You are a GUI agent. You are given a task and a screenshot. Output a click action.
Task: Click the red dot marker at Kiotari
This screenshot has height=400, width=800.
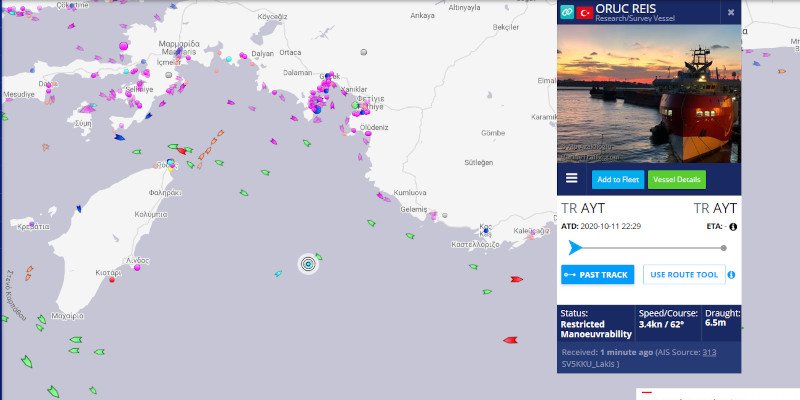(x=112, y=280)
